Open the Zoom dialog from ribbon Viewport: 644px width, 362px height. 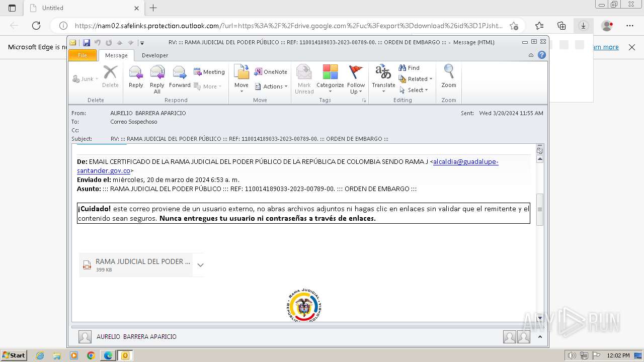449,77
